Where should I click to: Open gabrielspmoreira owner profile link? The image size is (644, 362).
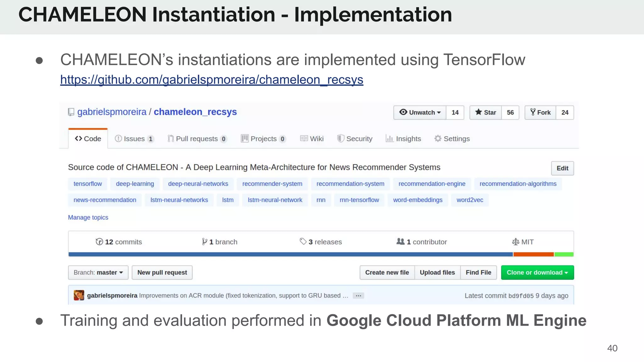(x=112, y=112)
